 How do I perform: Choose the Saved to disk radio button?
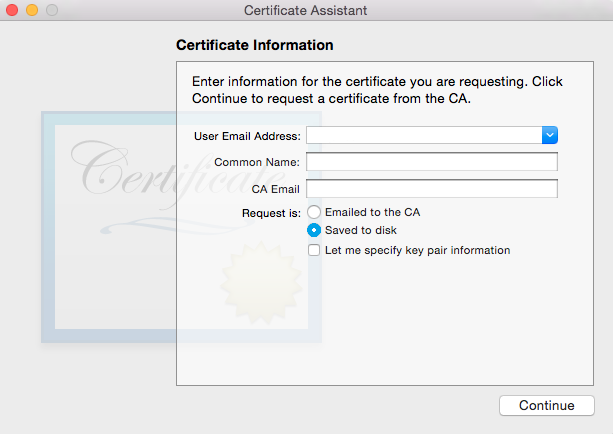(314, 230)
